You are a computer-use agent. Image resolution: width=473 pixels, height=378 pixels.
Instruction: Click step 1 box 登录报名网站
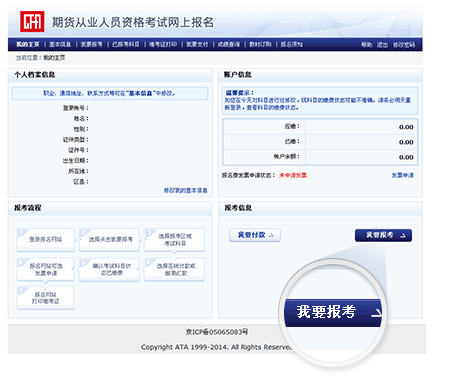[x=46, y=239]
